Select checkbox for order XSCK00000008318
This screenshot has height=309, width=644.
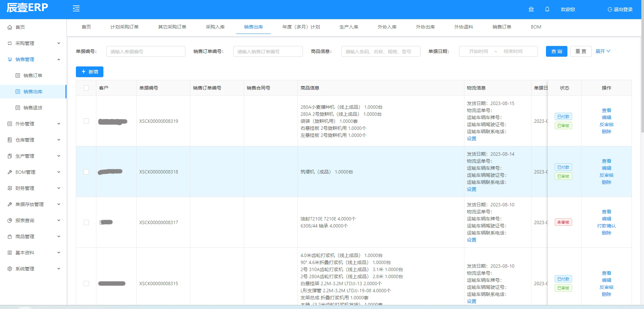pos(86,172)
